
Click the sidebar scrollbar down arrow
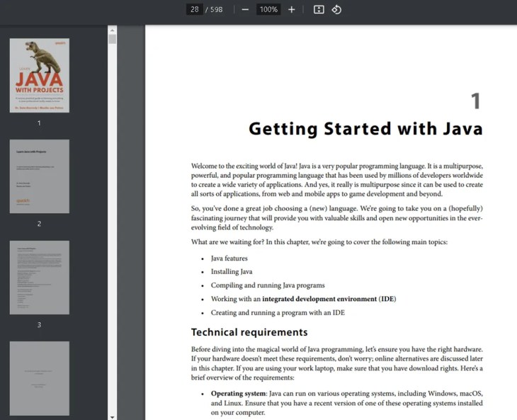(113, 417)
